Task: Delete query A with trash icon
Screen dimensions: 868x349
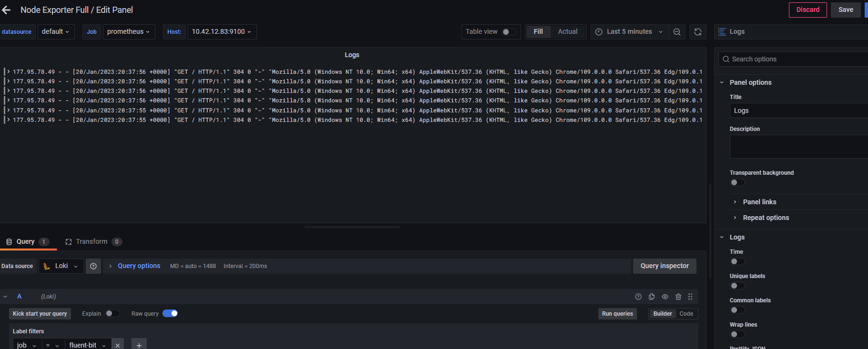Action: click(x=678, y=297)
